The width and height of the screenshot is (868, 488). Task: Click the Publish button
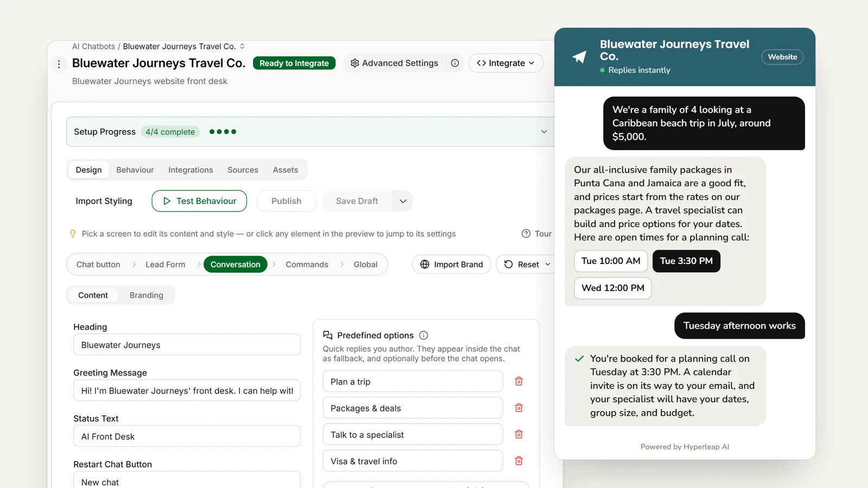coord(286,201)
